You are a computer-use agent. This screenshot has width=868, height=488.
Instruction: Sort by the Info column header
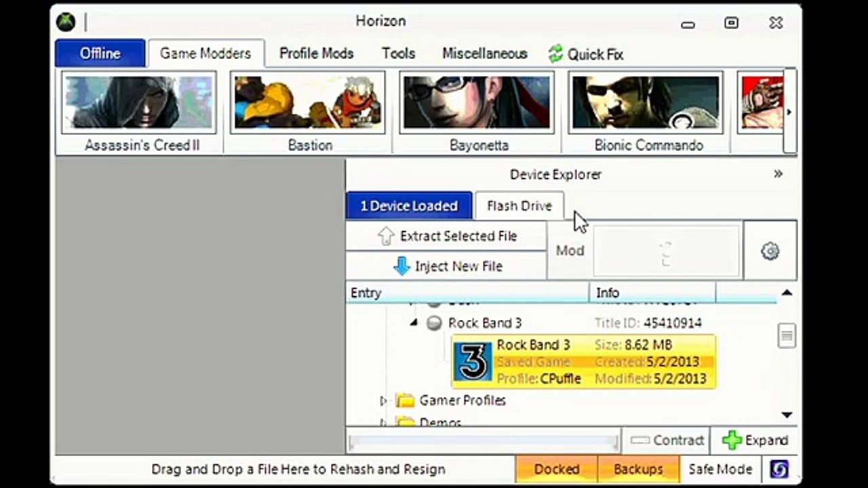(x=652, y=293)
